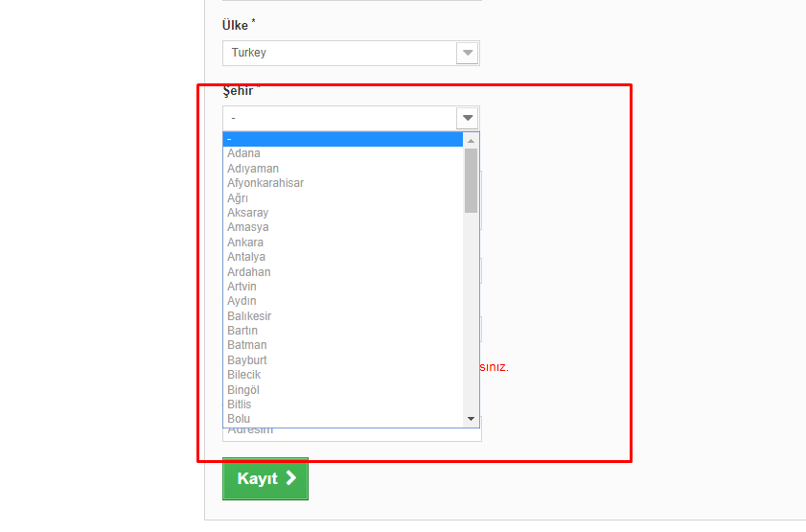Choose Antalya in the dropdown list
This screenshot has height=532, width=806.
tap(246, 257)
